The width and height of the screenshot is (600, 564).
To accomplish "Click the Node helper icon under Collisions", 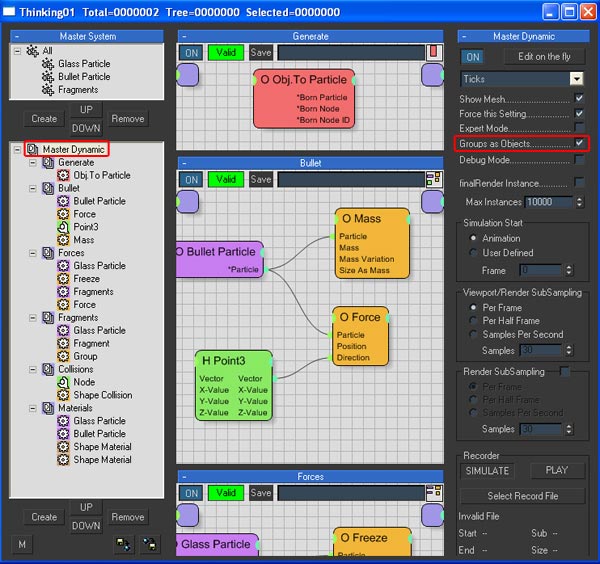I will point(63,382).
